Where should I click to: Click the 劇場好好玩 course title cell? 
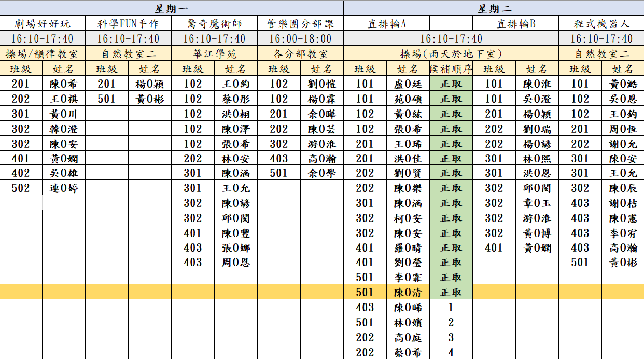click(43, 23)
